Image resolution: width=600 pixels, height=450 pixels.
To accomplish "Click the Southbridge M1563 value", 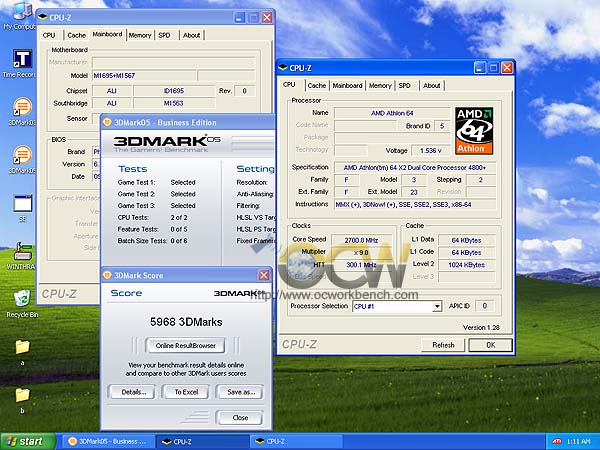I will [174, 103].
